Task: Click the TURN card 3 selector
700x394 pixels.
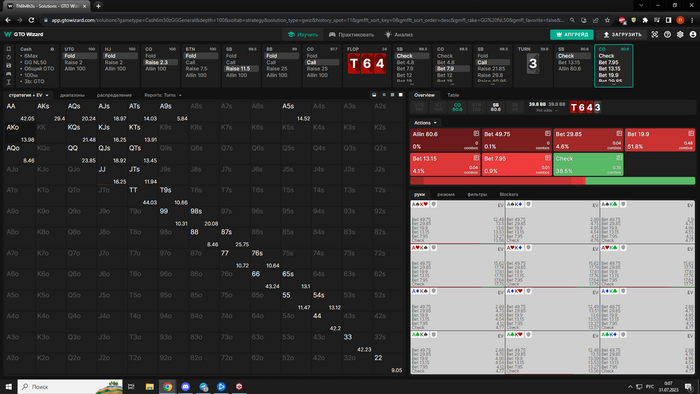Action: pyautogui.click(x=533, y=64)
